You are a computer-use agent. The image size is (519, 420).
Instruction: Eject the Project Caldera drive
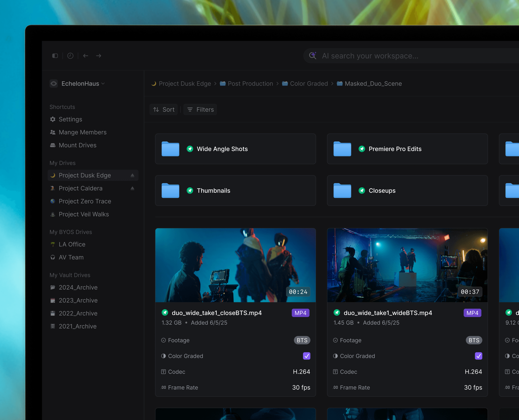pos(132,188)
